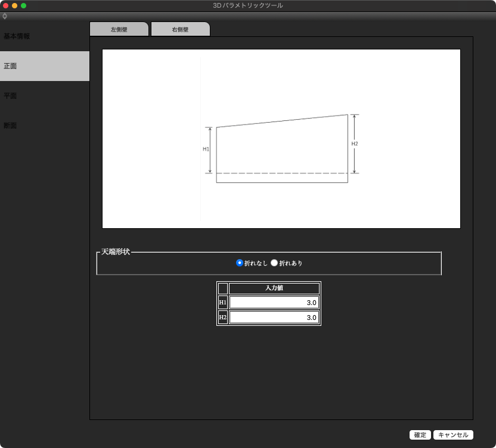The width and height of the screenshot is (496, 448).
Task: Select the 折れなし radio button
Action: (x=240, y=263)
